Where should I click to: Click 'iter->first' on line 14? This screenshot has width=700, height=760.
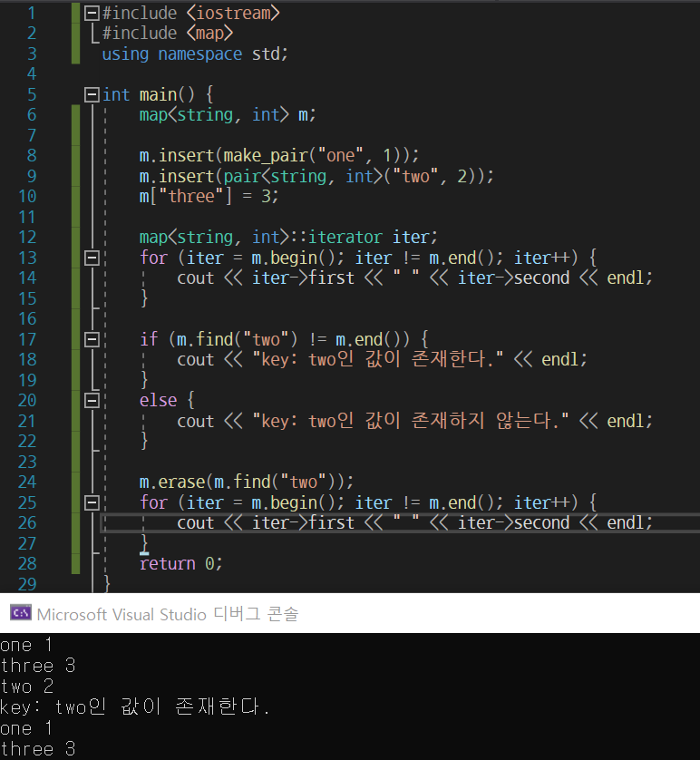tap(303, 278)
